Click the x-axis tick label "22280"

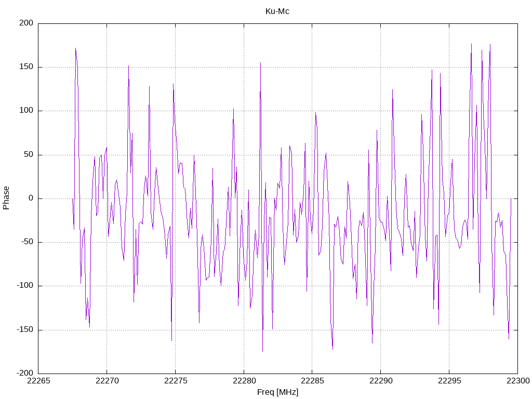[x=244, y=381]
